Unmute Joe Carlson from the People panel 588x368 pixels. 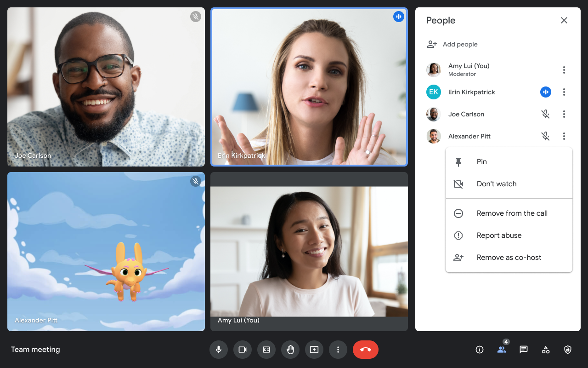coord(545,114)
